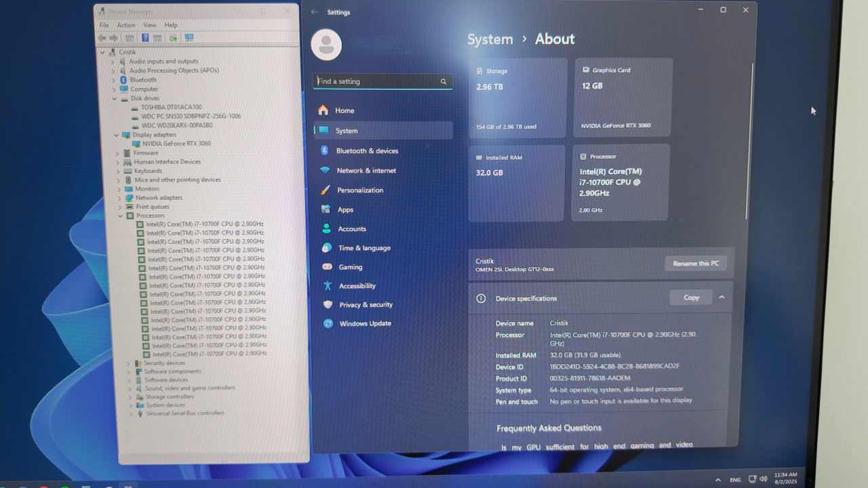Open the Help menu in Device Manager
868x488 pixels.
point(171,25)
